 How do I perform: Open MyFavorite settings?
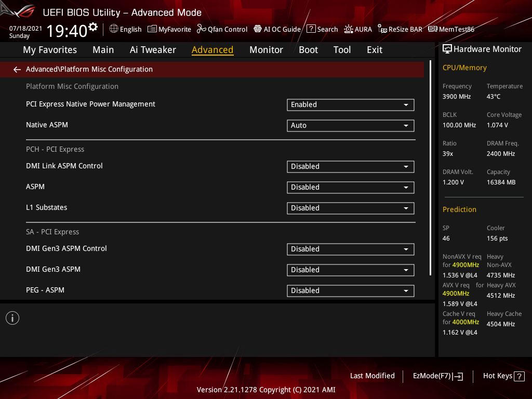[x=169, y=29]
